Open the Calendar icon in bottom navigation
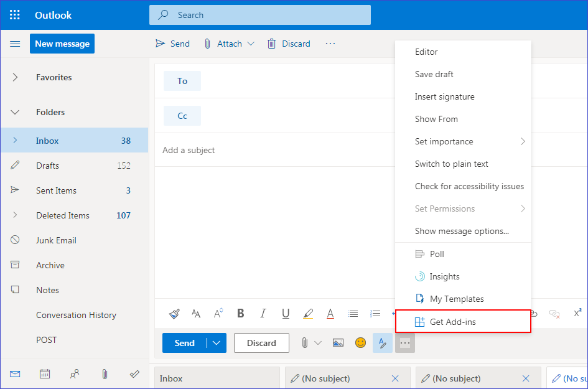Image resolution: width=588 pixels, height=389 pixels. coord(45,374)
